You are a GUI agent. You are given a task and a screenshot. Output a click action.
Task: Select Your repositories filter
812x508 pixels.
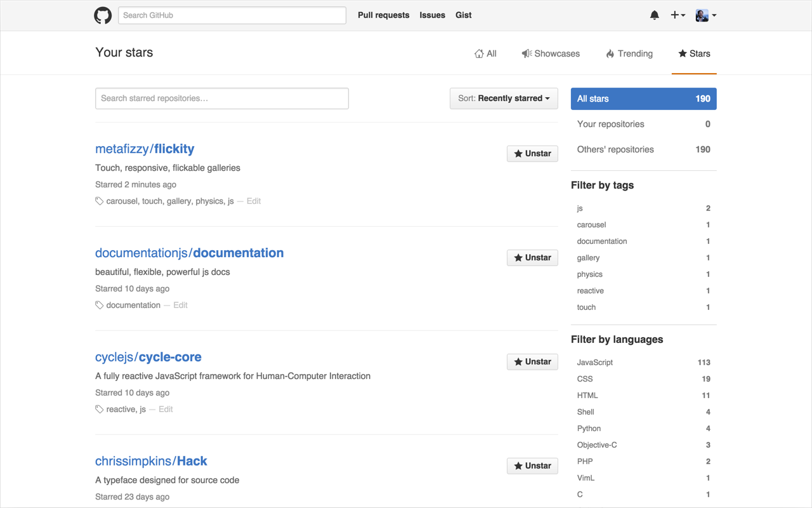tap(610, 124)
